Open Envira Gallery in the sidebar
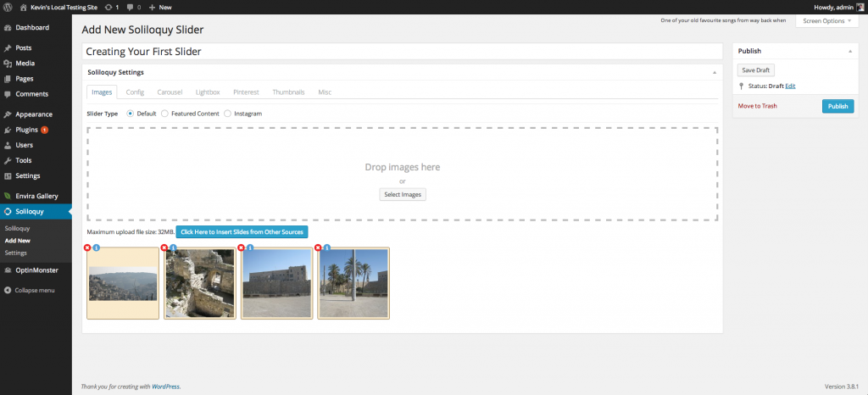 tap(36, 196)
